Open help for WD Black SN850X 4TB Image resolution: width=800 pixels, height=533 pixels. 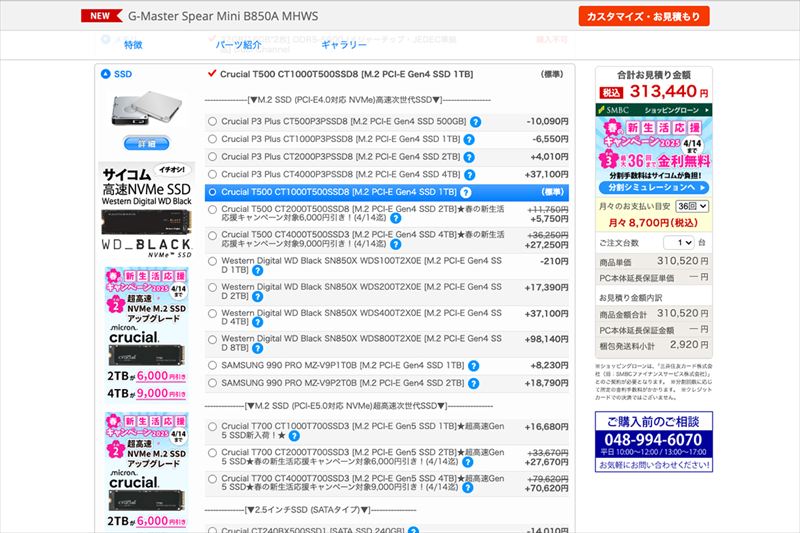coord(258,322)
